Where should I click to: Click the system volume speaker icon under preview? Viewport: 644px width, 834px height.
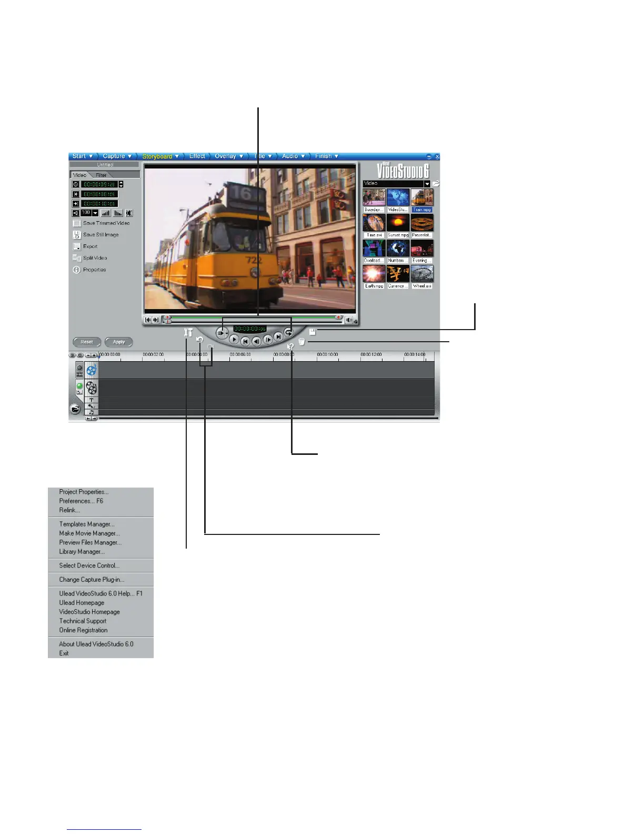click(x=348, y=320)
